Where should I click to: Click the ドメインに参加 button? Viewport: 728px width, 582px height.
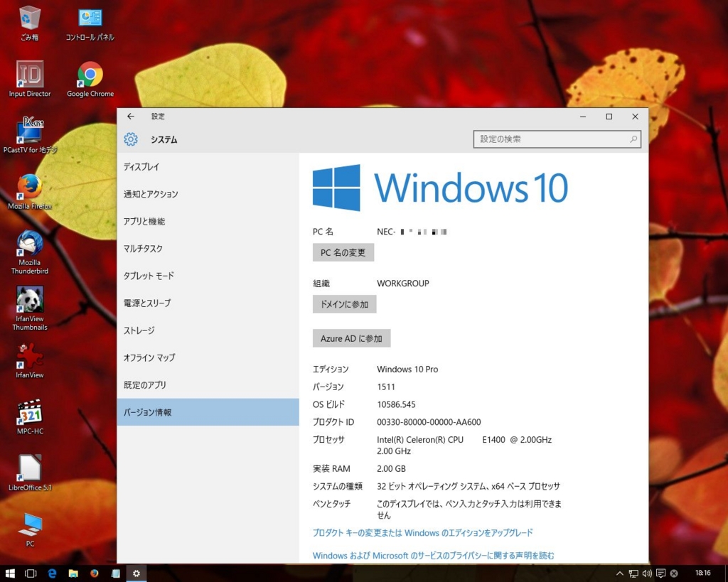[x=345, y=304]
